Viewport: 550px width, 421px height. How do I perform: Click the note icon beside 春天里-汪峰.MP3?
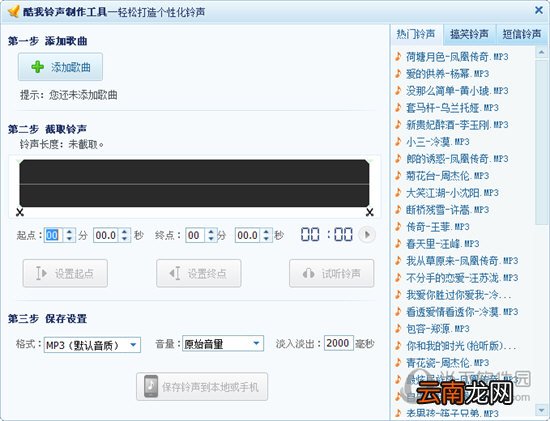[x=398, y=243]
